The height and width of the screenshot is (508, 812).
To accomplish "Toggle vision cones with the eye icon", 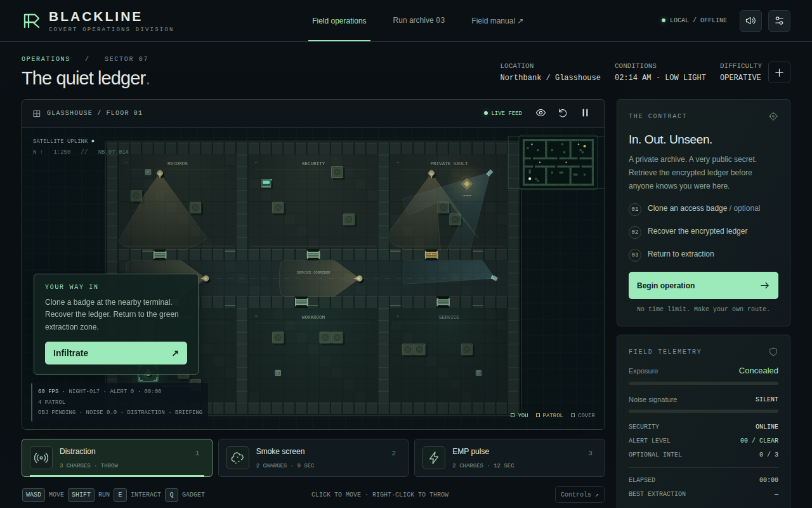I will 540,113.
